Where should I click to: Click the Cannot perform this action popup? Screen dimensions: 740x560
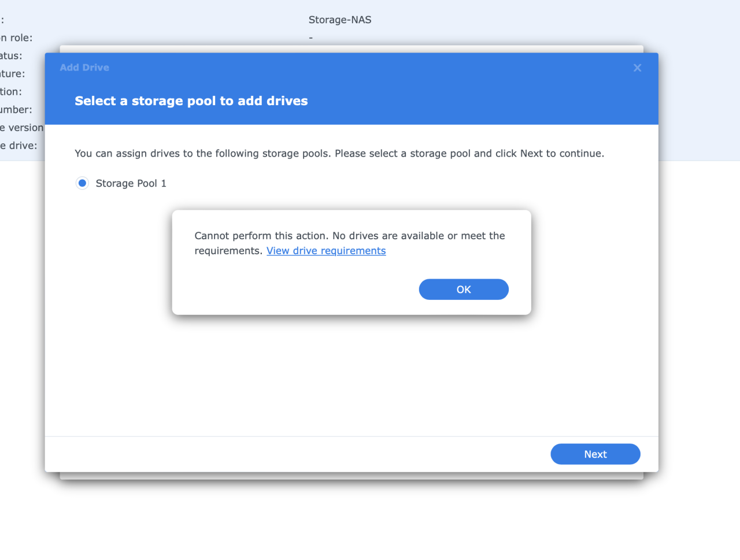[x=351, y=262]
